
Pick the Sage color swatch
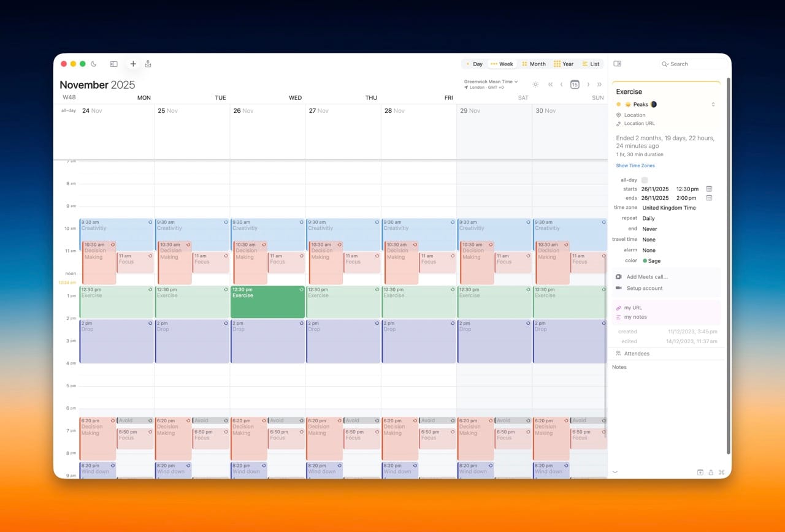coord(651,261)
